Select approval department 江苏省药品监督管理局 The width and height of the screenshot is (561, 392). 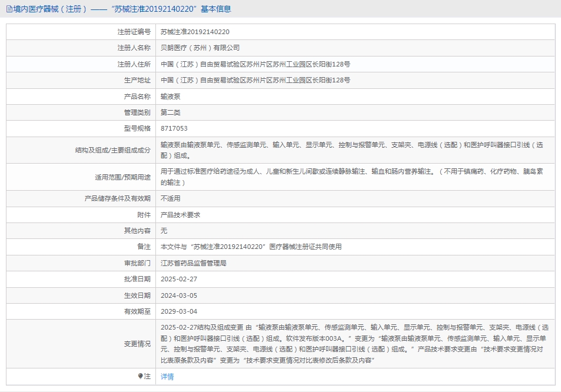click(194, 263)
